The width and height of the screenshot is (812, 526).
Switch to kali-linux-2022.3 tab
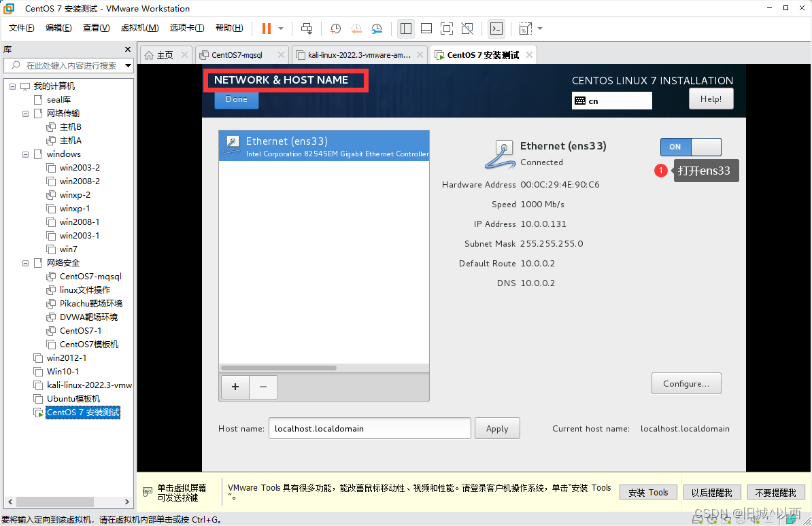359,55
